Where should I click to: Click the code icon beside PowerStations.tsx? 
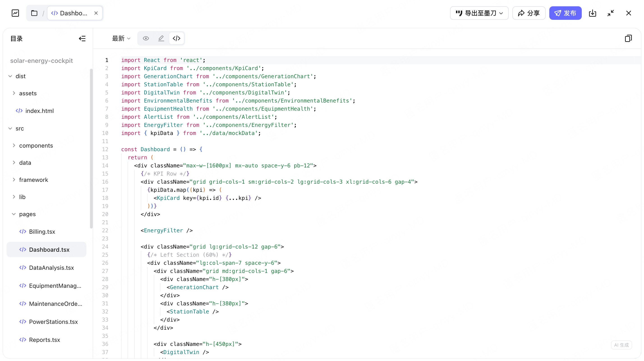pos(23,322)
